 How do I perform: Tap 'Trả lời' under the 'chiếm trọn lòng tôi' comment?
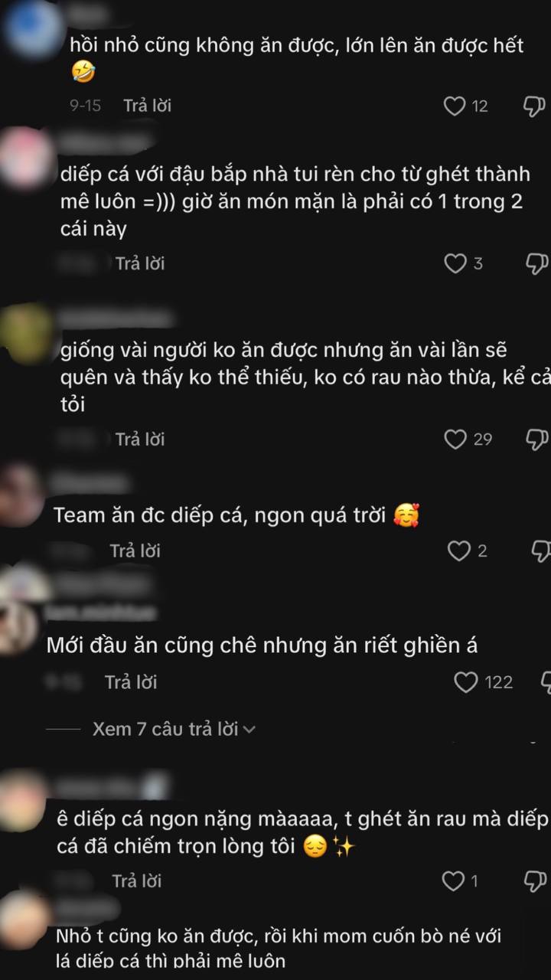point(139,881)
